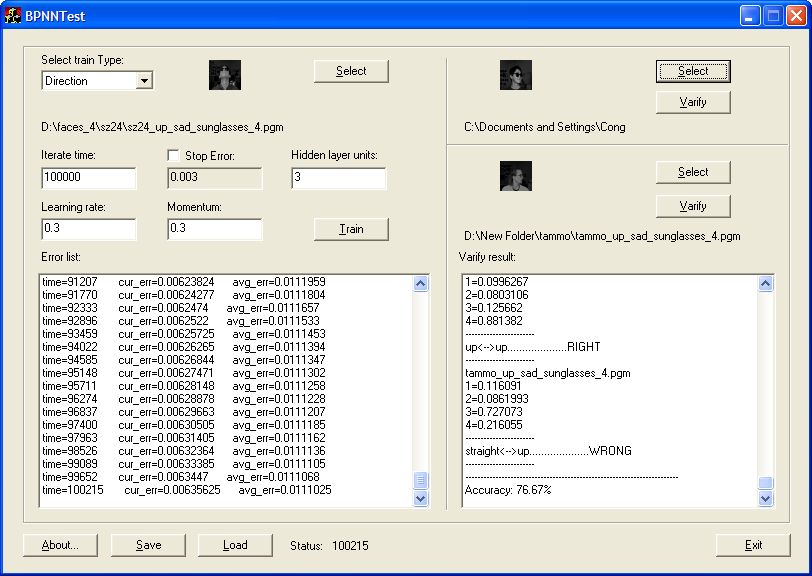Click the Train button

click(351, 229)
